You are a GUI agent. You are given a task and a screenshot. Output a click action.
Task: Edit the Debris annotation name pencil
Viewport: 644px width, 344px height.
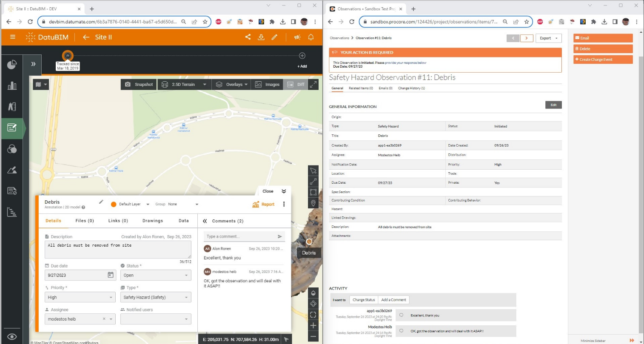click(101, 202)
